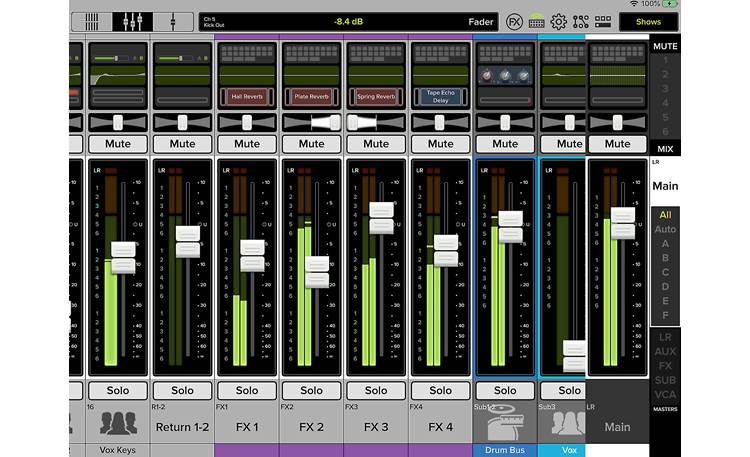The image size is (750, 457).
Task: Click the FX 1 fader handle
Action: point(252,256)
